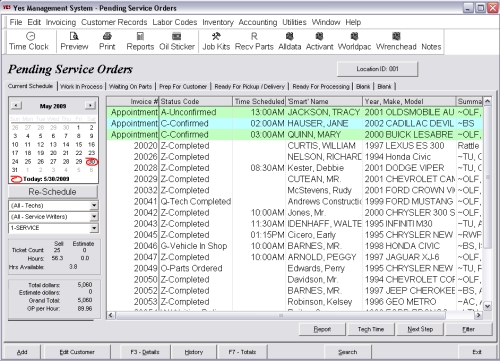Select the JACKSON, TRACY appointment row
Screen dimensions: 500x361
295,112
